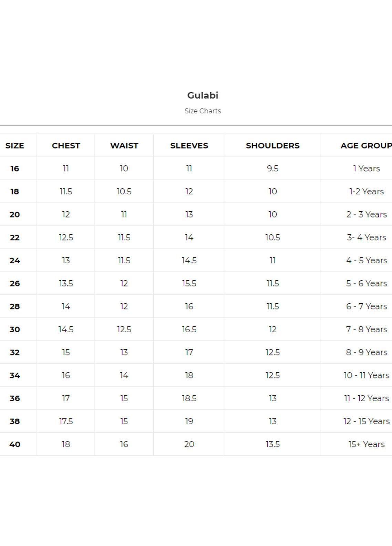Image resolution: width=392 pixels, height=546 pixels.
Task: Select the 17.5 chest value
Action: [x=66, y=422]
